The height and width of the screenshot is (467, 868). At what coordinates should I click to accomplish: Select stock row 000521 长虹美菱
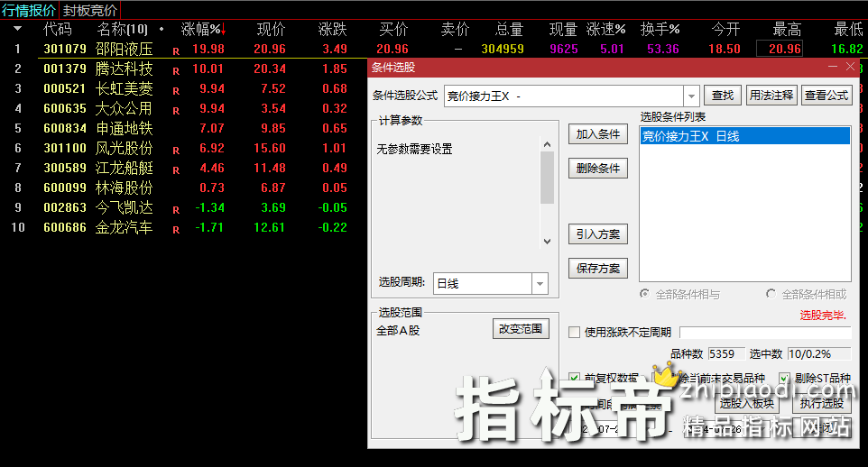tap(184, 88)
